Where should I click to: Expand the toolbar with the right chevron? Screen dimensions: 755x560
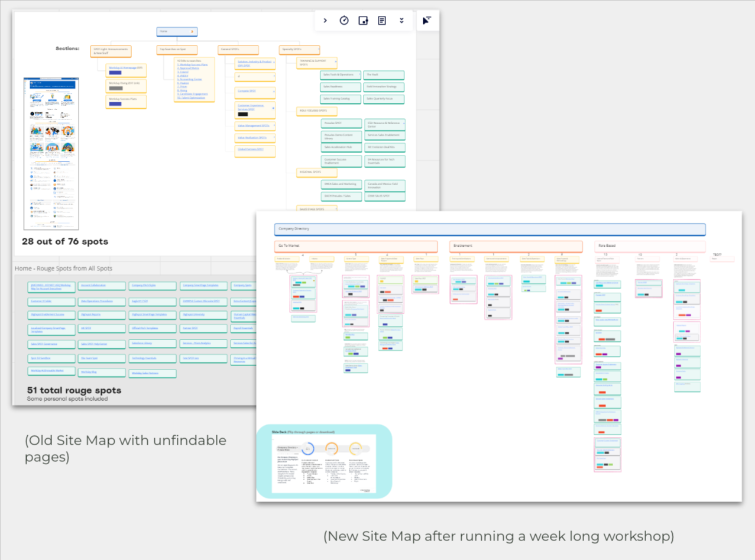[x=325, y=21]
